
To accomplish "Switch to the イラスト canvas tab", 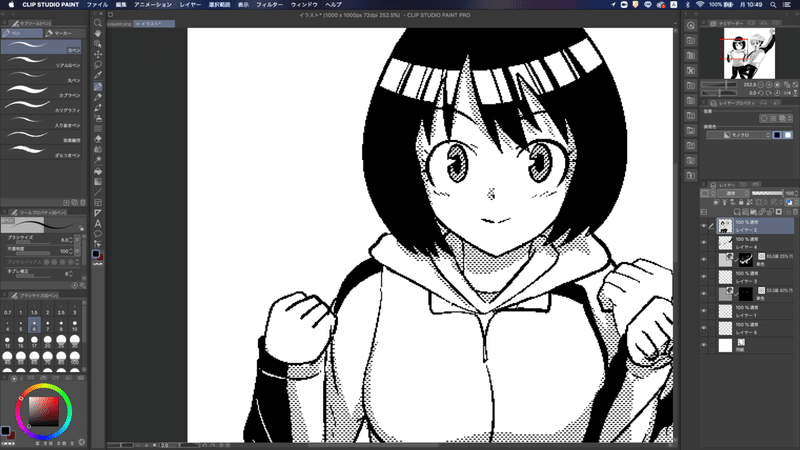I will click(x=154, y=24).
